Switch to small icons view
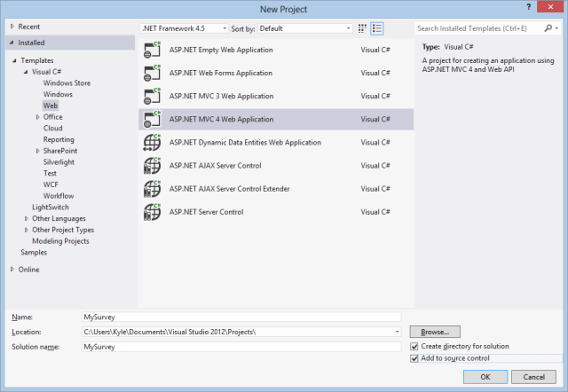This screenshot has height=392, width=568. (x=362, y=28)
